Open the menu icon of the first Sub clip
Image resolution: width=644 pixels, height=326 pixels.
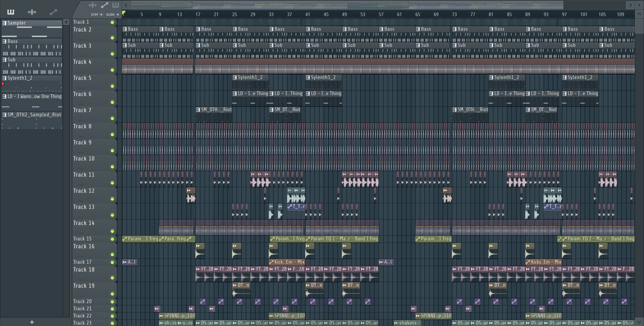pos(125,45)
